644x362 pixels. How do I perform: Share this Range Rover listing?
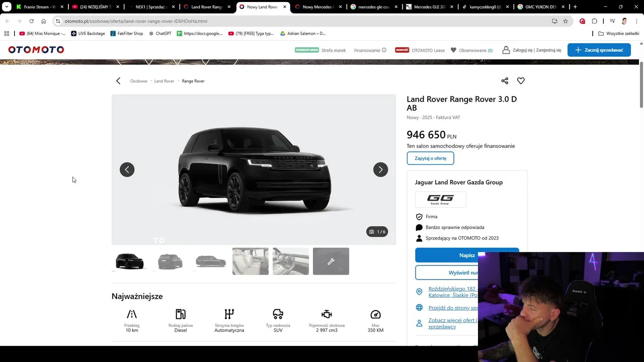pyautogui.click(x=505, y=81)
